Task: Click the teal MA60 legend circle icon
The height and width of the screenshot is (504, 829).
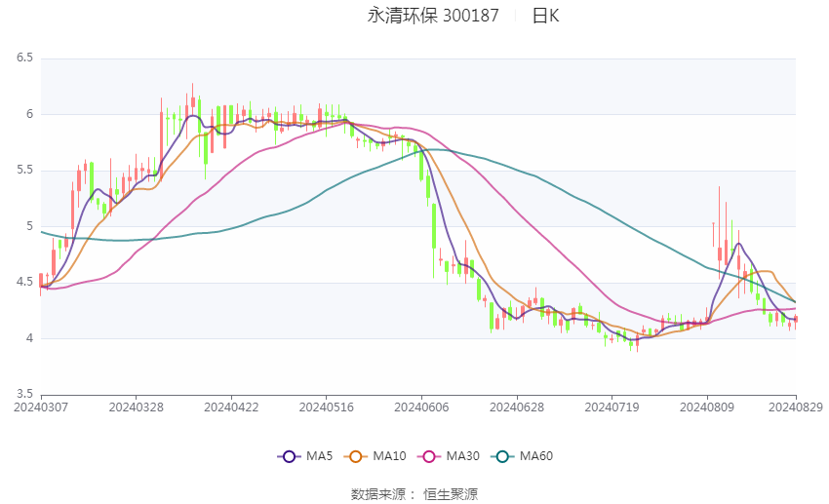Action: click(x=502, y=456)
